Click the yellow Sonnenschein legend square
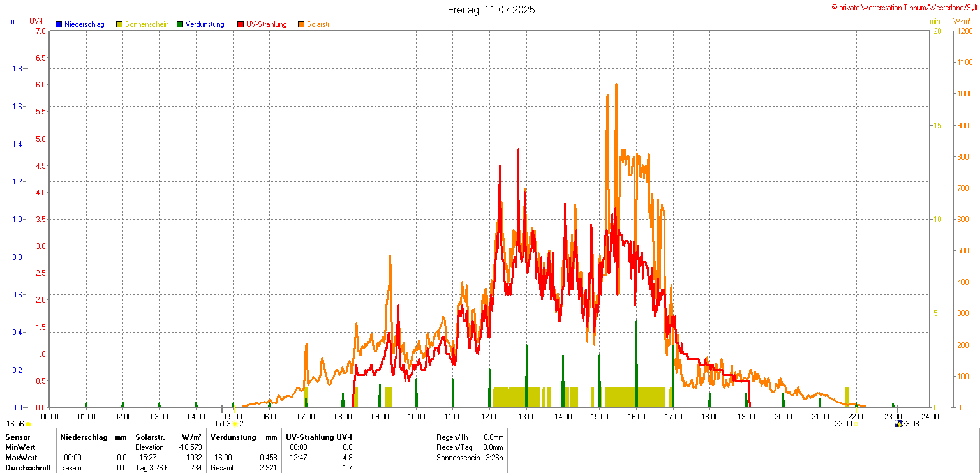Screen dimensions: 980x473 click(x=119, y=24)
